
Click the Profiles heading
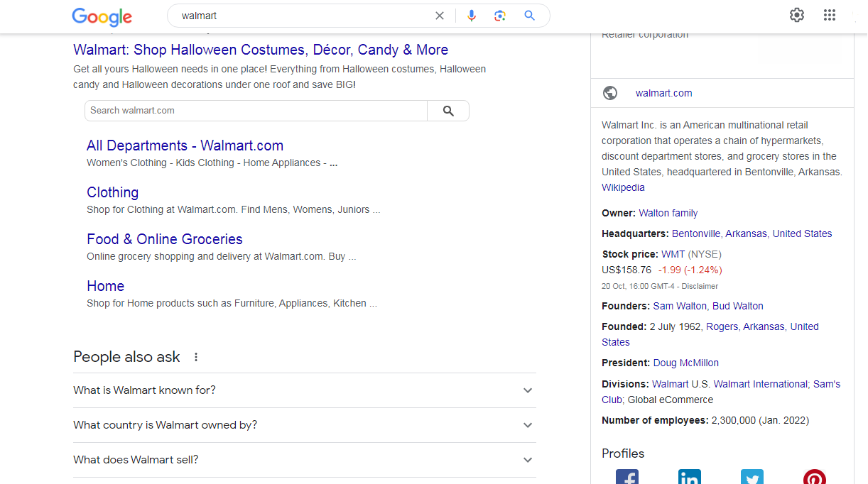[623, 453]
